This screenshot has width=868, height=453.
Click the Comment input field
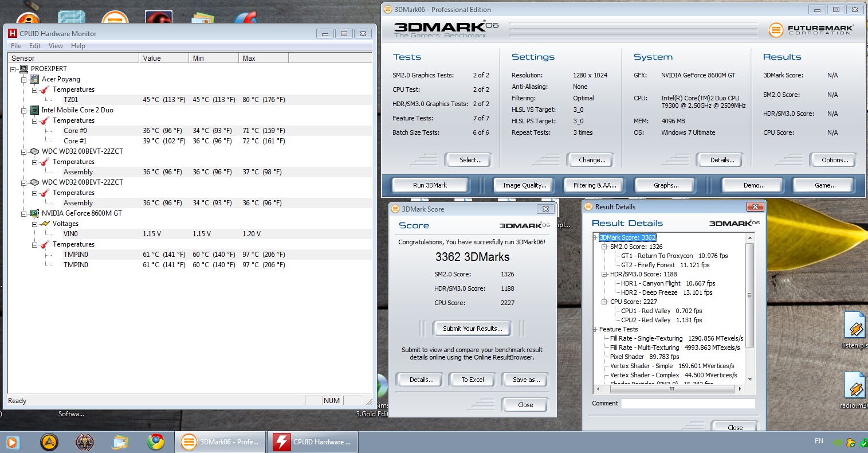[x=688, y=403]
